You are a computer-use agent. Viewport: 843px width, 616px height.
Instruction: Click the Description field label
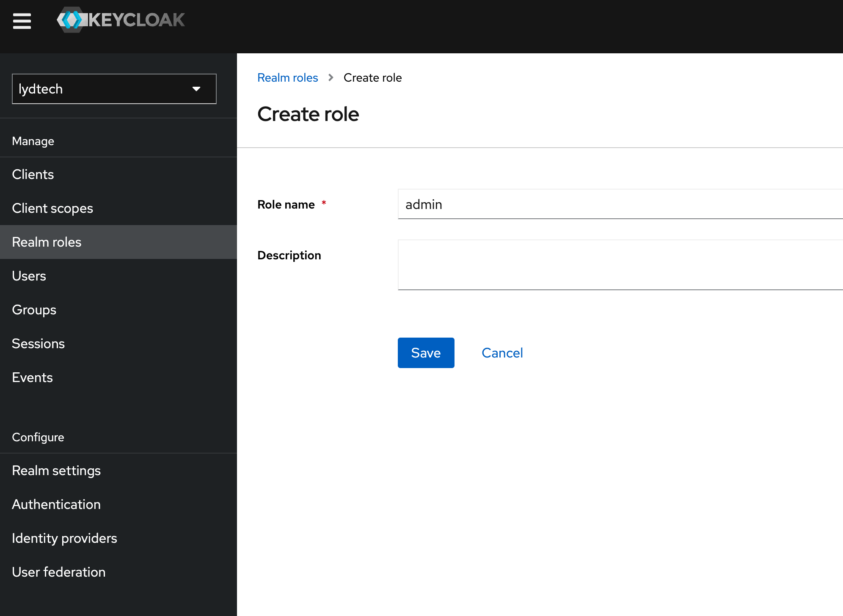coord(289,256)
